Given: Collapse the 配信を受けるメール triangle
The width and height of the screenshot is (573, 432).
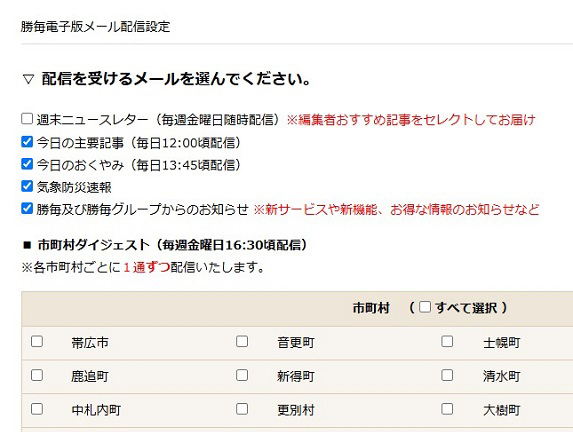Looking at the screenshot, I should [28, 79].
